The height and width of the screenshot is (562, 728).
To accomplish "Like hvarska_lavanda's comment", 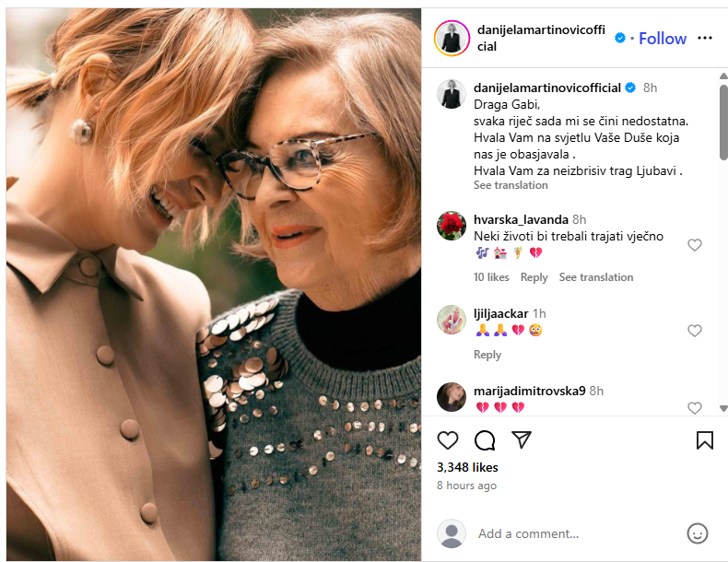I will coord(695,245).
